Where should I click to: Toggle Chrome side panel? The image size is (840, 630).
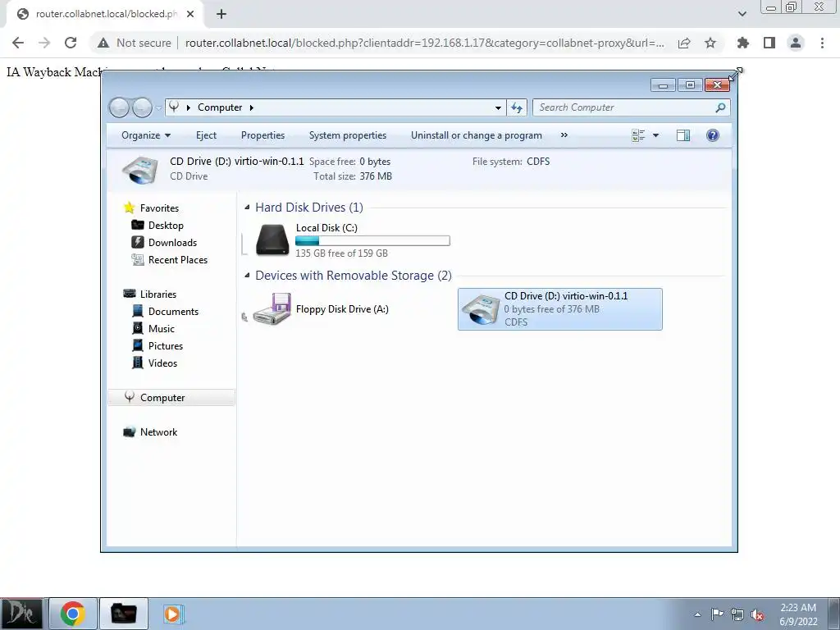pyautogui.click(x=769, y=43)
